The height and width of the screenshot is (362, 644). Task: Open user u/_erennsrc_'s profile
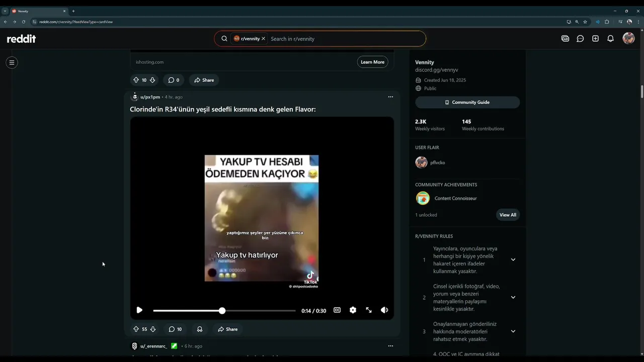(153, 346)
